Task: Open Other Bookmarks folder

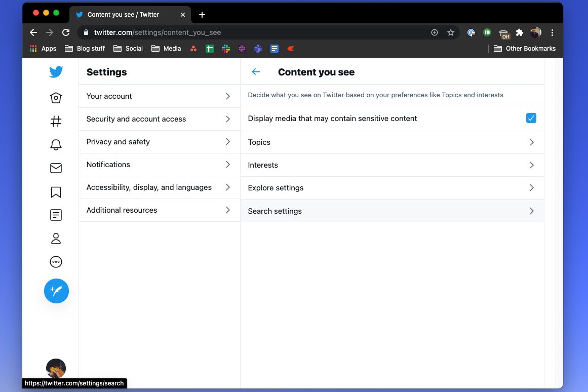Action: point(525,49)
